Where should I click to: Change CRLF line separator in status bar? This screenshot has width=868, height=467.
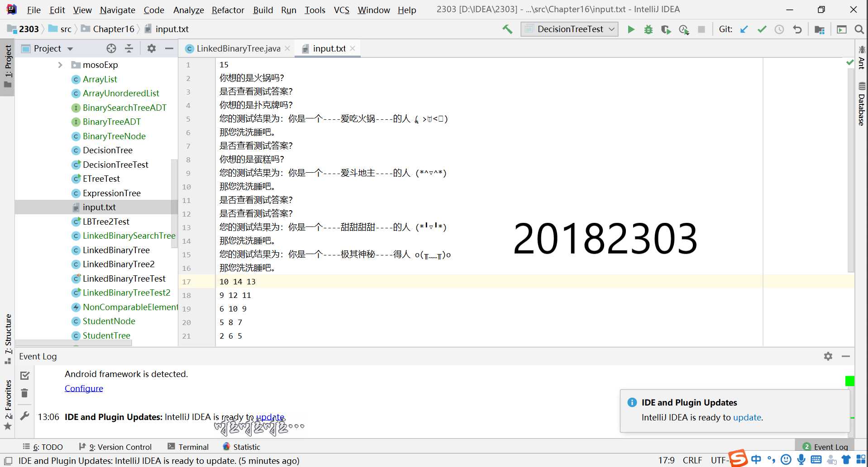692,460
